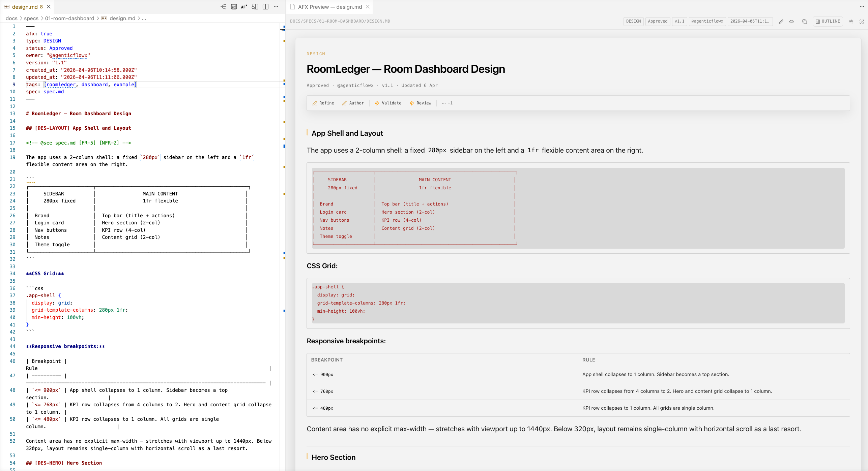The image size is (868, 471).
Task: Click the source control branch icon in editor toolbar
Action: coord(223,7)
